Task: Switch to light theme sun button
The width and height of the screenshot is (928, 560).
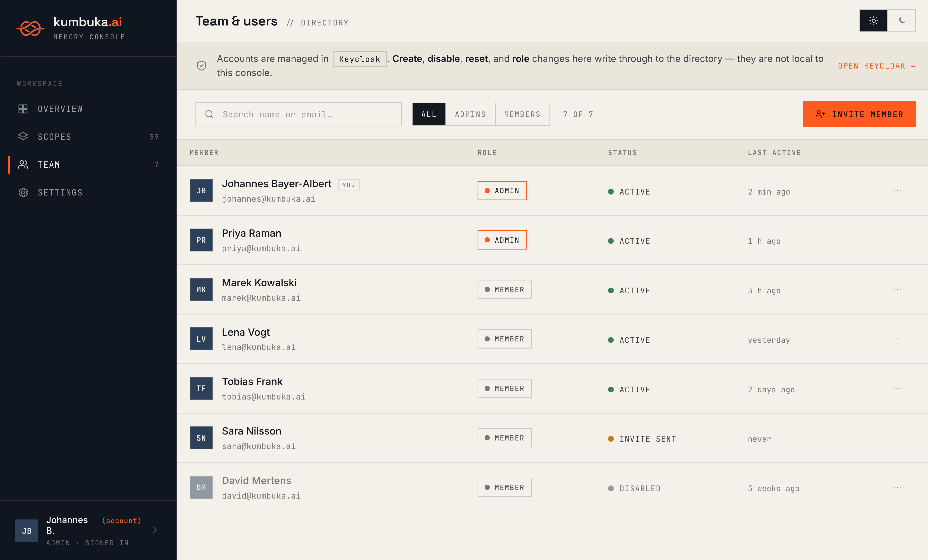Action: (x=874, y=21)
